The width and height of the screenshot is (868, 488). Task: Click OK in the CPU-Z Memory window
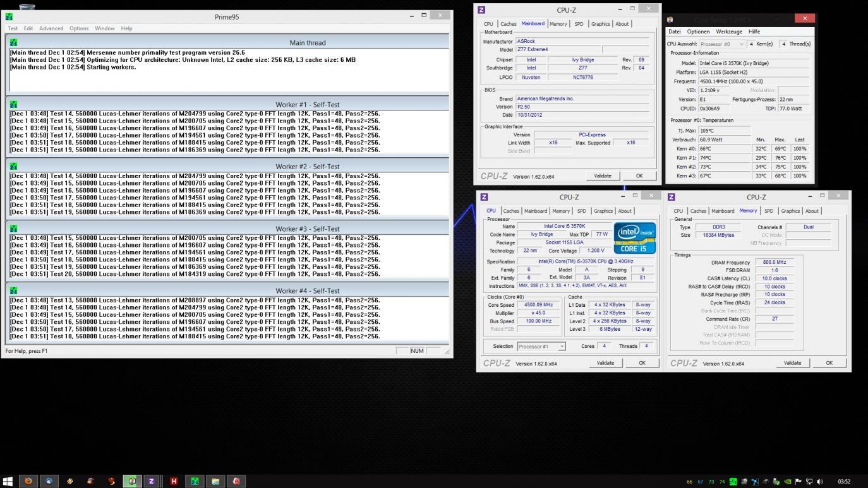point(829,362)
